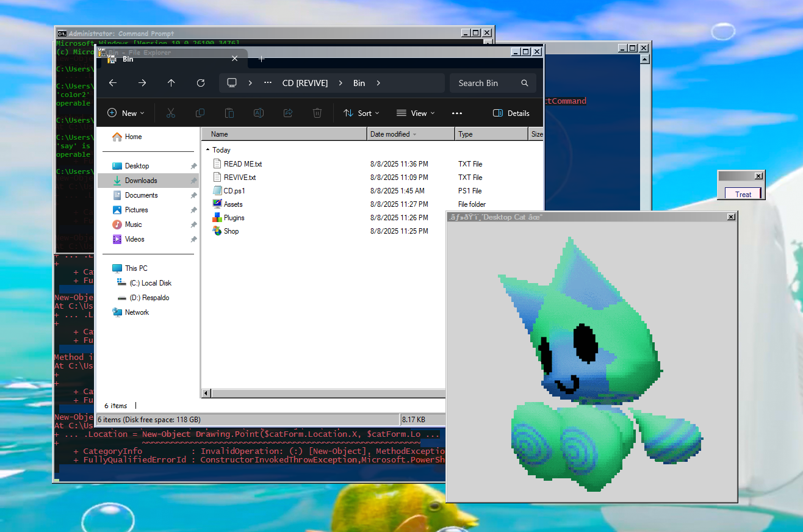The height and width of the screenshot is (532, 803).
Task: Open the address bar ellipsis
Action: (x=268, y=83)
